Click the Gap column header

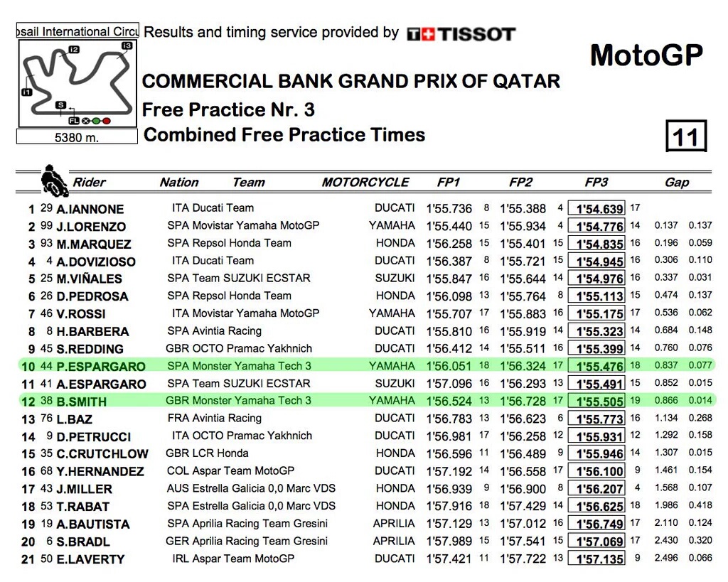click(676, 183)
